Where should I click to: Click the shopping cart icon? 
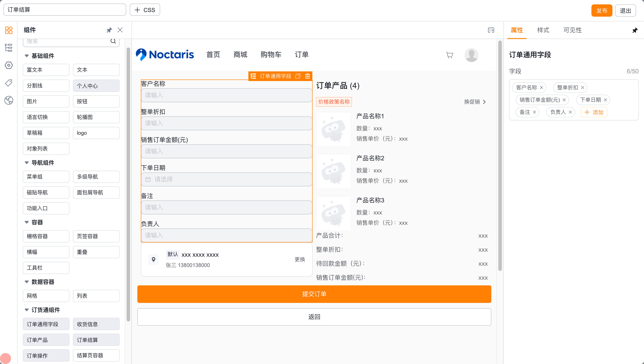449,55
